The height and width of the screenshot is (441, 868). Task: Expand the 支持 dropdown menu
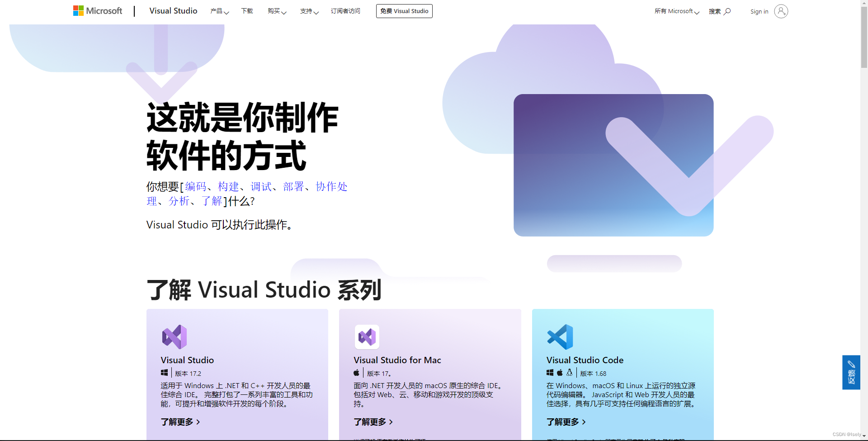click(309, 11)
